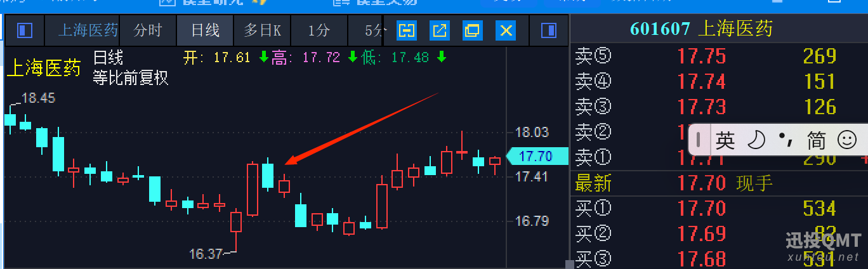Click the 16.37 low price label
This screenshot has height=269, width=868.
coord(206,254)
